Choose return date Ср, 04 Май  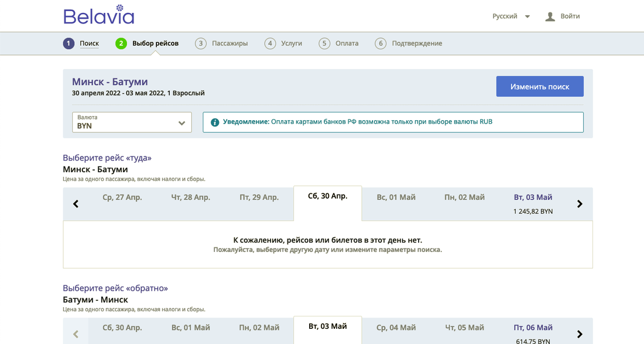click(x=396, y=328)
